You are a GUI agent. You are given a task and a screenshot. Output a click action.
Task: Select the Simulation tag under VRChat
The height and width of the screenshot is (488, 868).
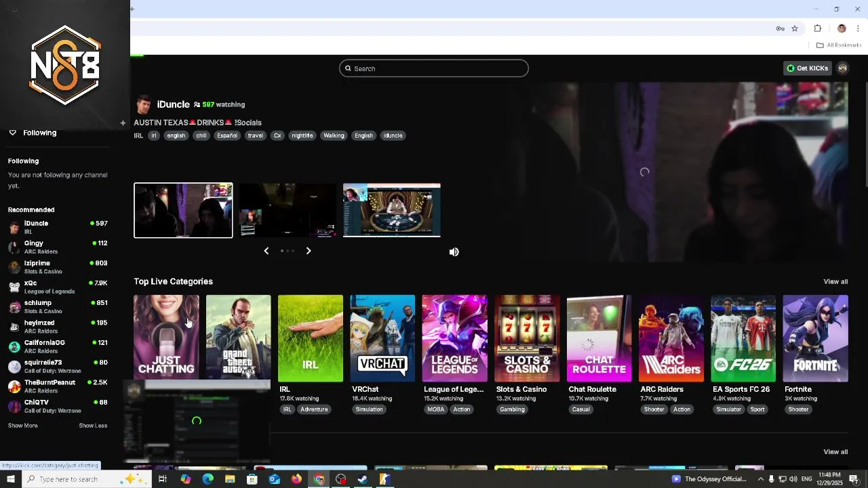[x=369, y=409]
